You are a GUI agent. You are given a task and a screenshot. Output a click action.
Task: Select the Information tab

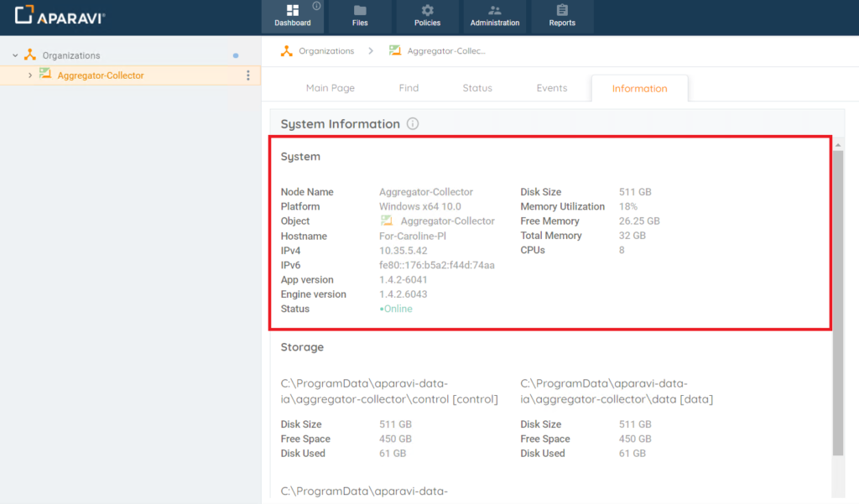639,89
